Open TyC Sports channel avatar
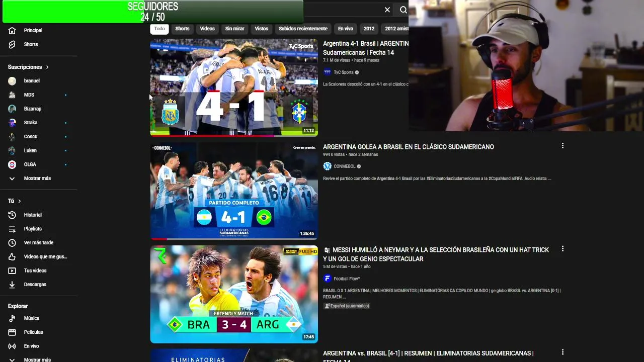 pyautogui.click(x=327, y=72)
